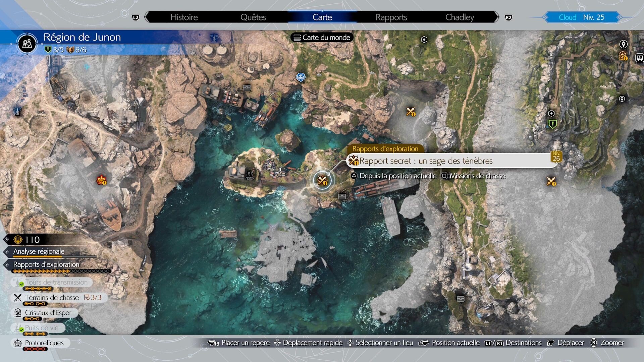The image size is (644, 362).
Task: Expand the Rapports d'exploration section
Action: 46,264
